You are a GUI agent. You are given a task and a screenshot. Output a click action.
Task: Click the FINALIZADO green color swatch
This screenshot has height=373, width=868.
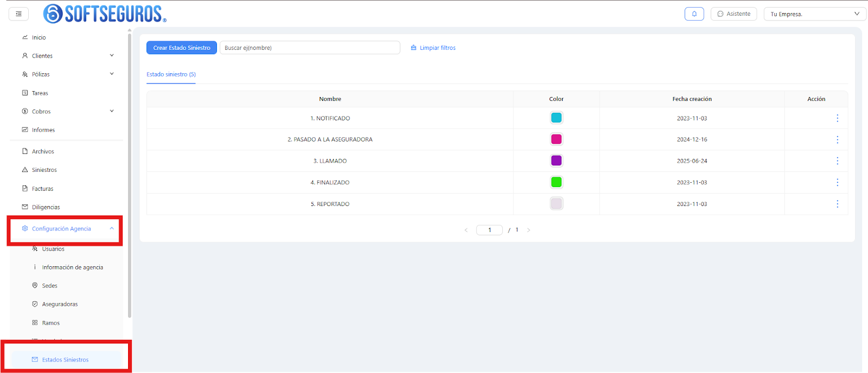(556, 182)
